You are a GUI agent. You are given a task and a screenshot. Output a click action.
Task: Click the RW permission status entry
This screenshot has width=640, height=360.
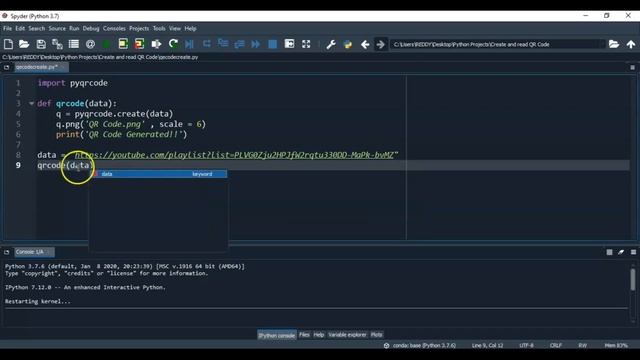coord(582,345)
